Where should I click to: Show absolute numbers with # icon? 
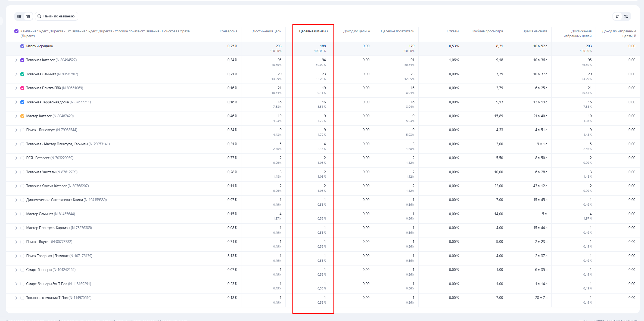pyautogui.click(x=617, y=16)
